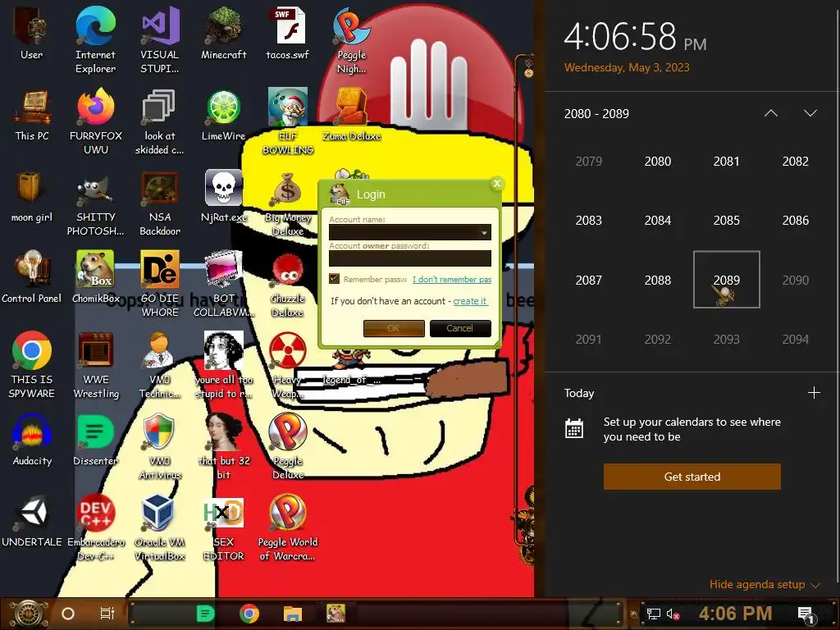Open Chrome from the taskbar
This screenshot has width=840, height=630.
point(249,614)
